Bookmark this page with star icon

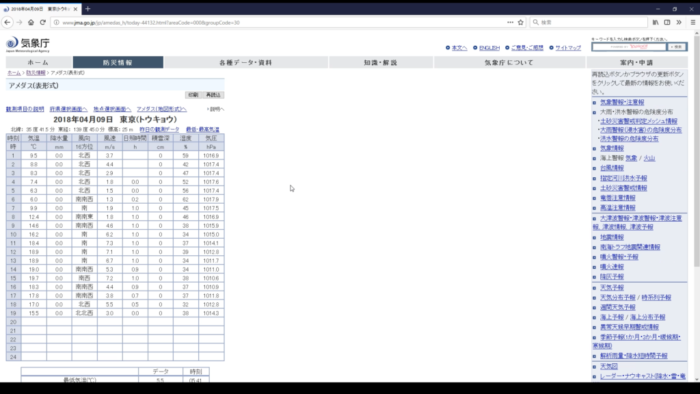(521, 22)
